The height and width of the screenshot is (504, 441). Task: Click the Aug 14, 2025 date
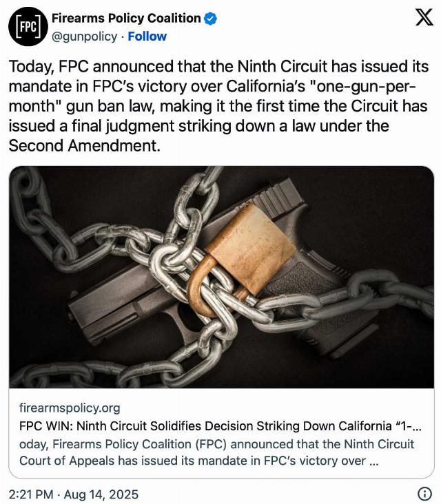pyautogui.click(x=101, y=494)
